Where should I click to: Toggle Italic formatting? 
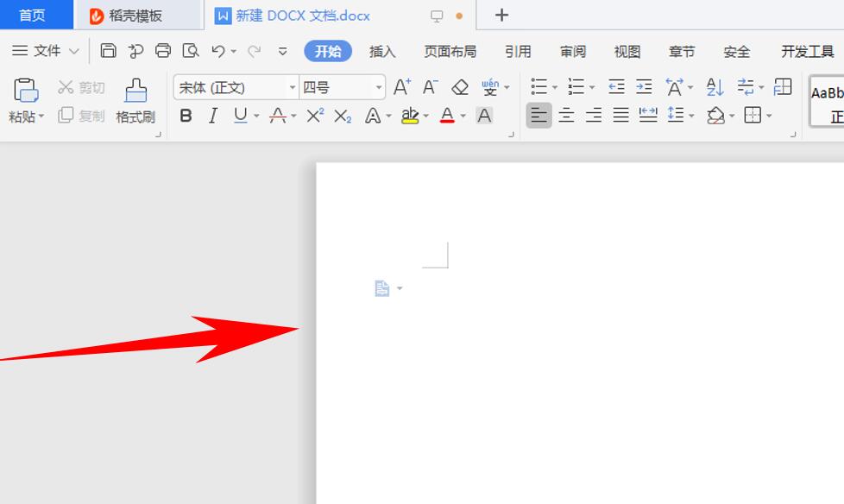213,116
